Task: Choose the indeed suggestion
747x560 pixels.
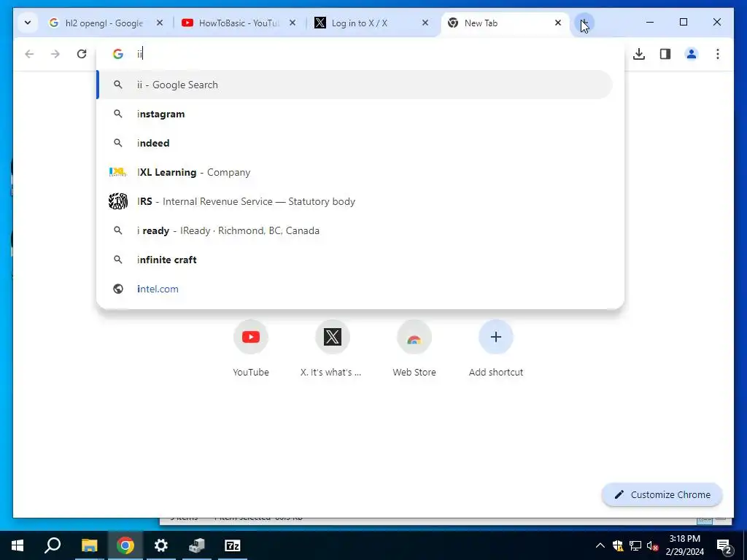Action: tap(355, 143)
